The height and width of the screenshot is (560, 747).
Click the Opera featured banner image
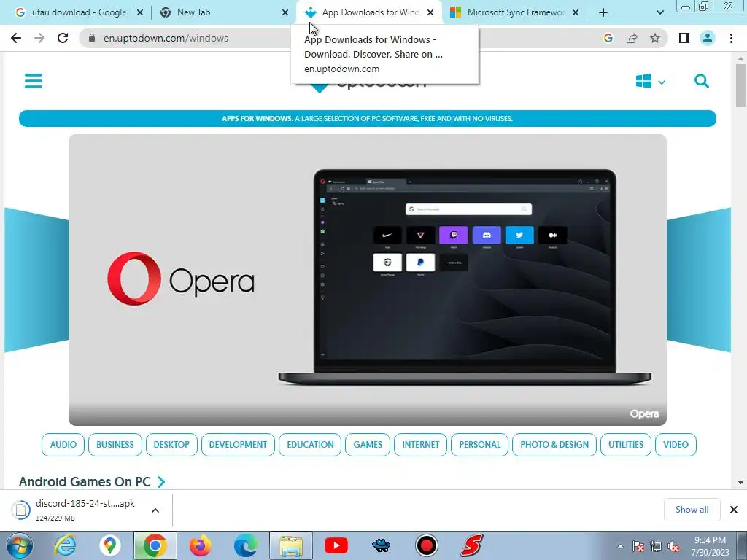368,279
